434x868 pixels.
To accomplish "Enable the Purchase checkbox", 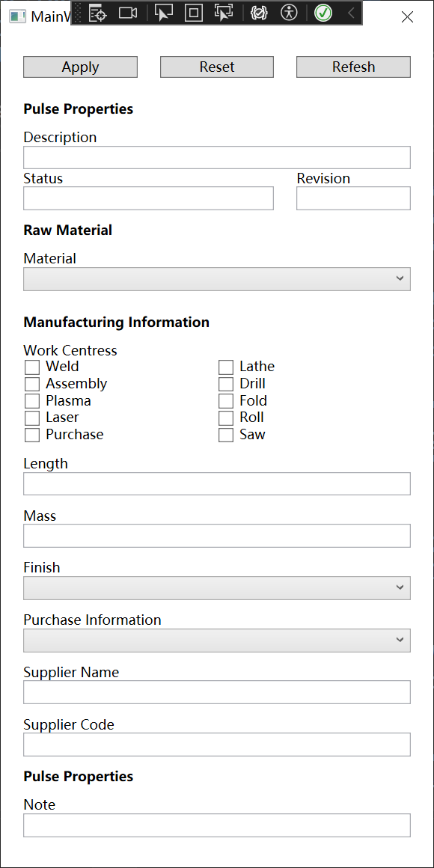I will (32, 435).
